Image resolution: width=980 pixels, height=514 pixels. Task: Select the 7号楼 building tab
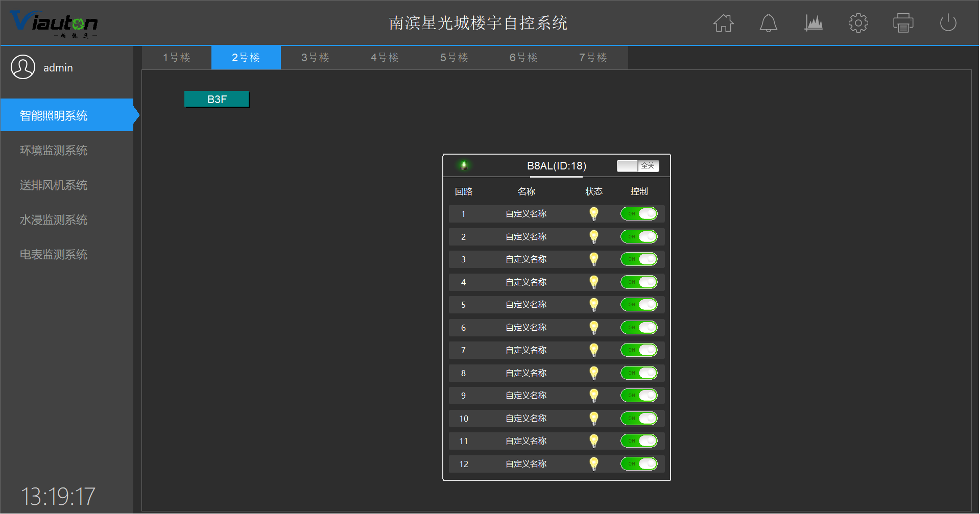click(593, 58)
